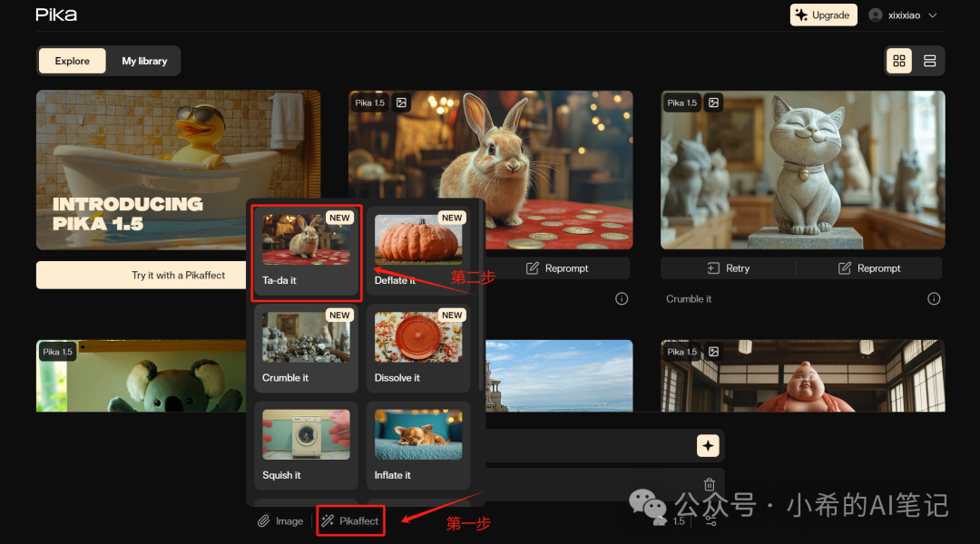Choose the Inflate it effect
The width and height of the screenshot is (980, 544).
[x=418, y=446]
